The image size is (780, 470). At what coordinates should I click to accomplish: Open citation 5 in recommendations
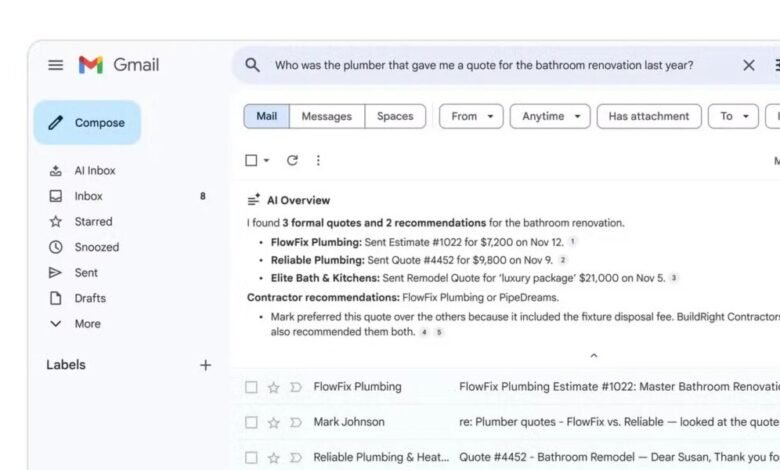439,332
